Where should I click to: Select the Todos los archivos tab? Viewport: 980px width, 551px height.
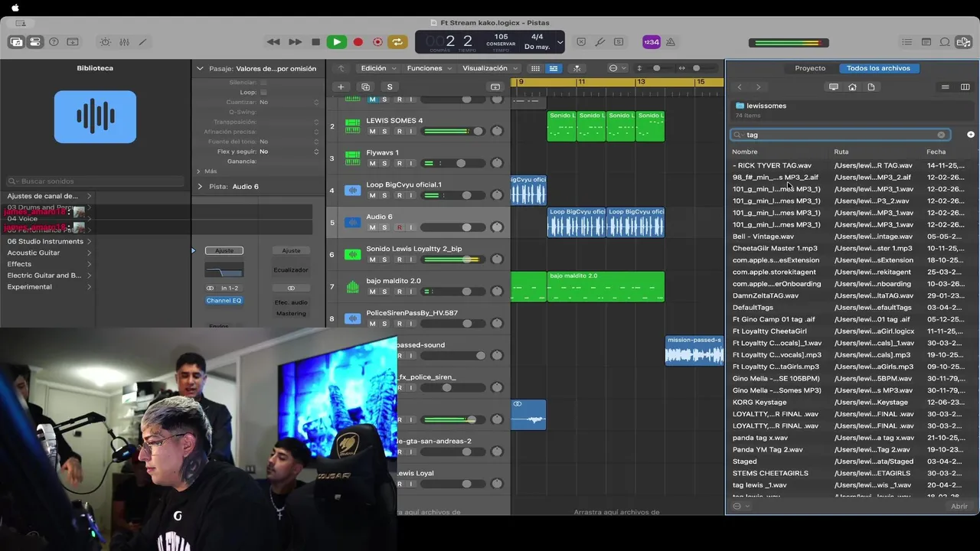[878, 68]
